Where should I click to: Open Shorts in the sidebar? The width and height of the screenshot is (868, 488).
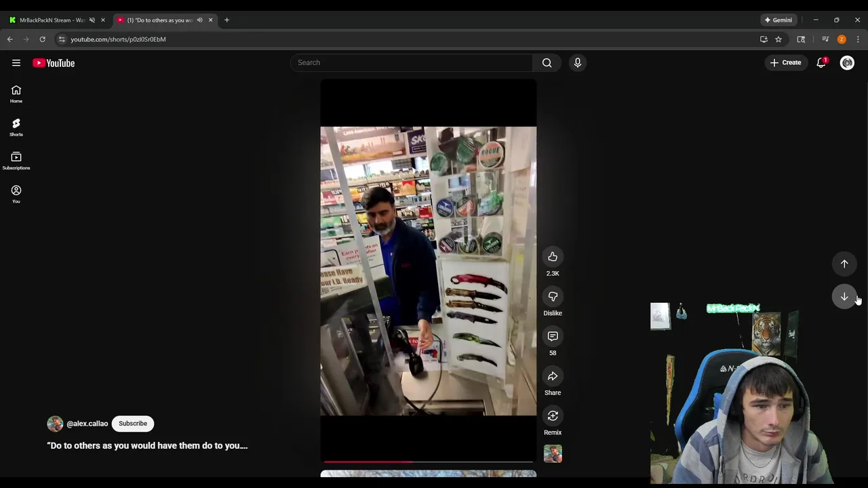coord(16,127)
